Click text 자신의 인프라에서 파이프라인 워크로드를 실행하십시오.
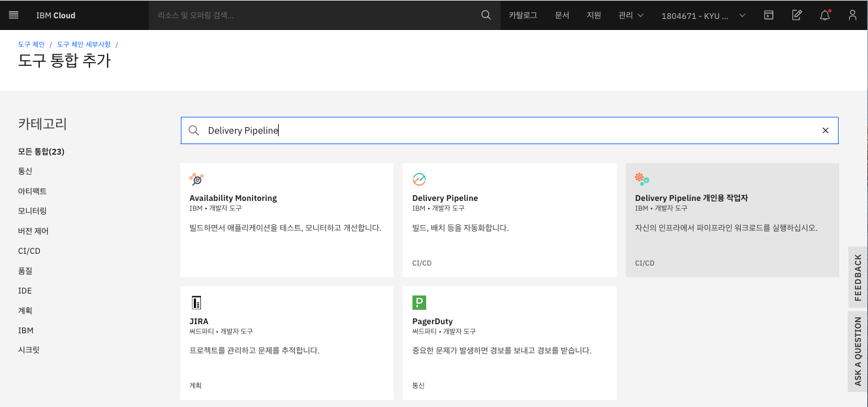The image size is (868, 407). (726, 228)
